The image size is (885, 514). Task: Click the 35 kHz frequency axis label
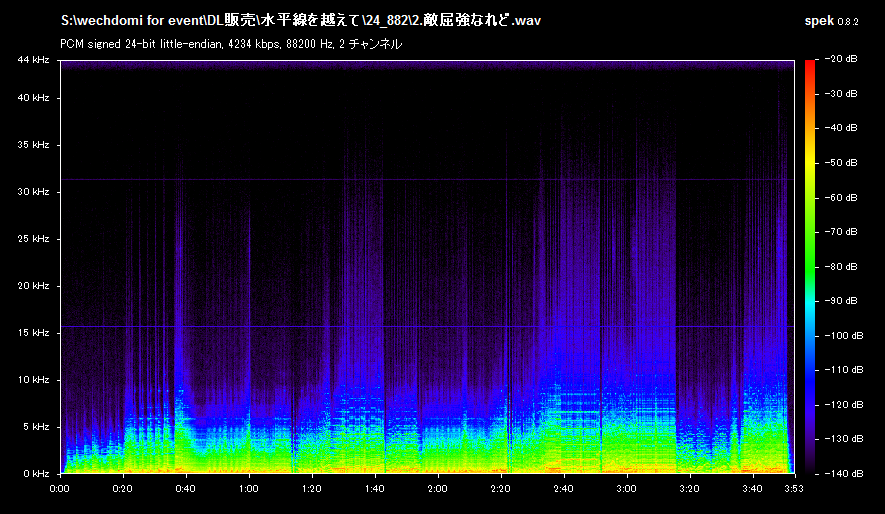click(33, 145)
